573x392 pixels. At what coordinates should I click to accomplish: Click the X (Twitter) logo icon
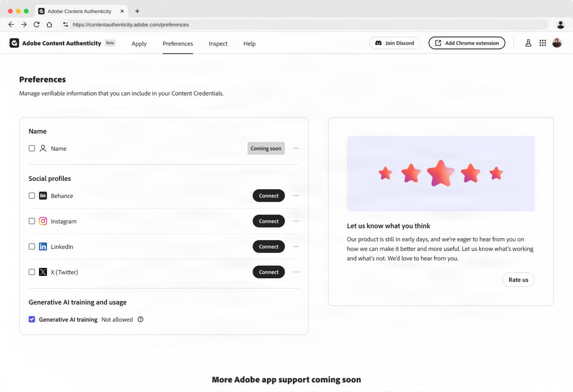tap(43, 272)
